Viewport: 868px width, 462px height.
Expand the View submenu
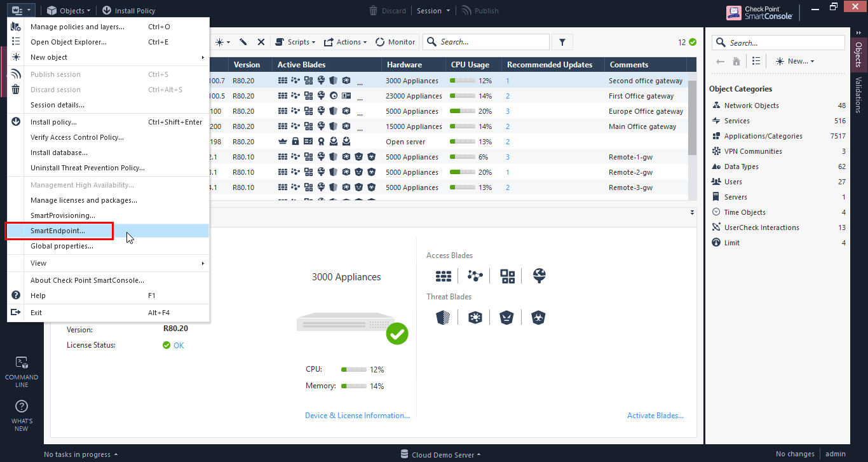tap(108, 263)
